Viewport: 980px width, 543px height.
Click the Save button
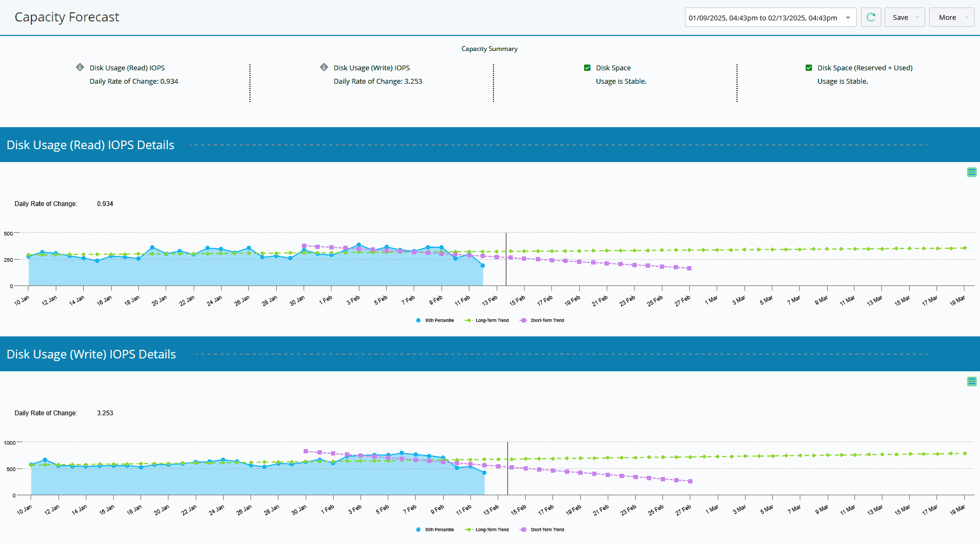pos(900,17)
